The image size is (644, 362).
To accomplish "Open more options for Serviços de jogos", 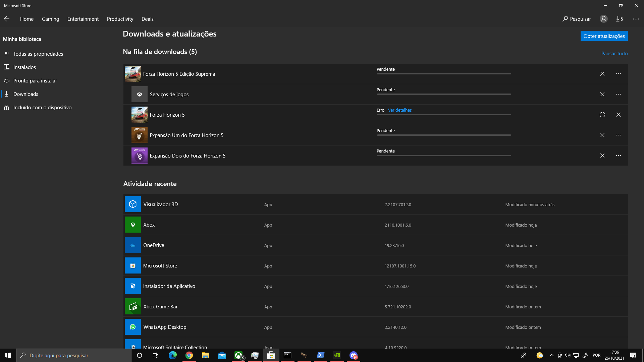I will [x=619, y=94].
